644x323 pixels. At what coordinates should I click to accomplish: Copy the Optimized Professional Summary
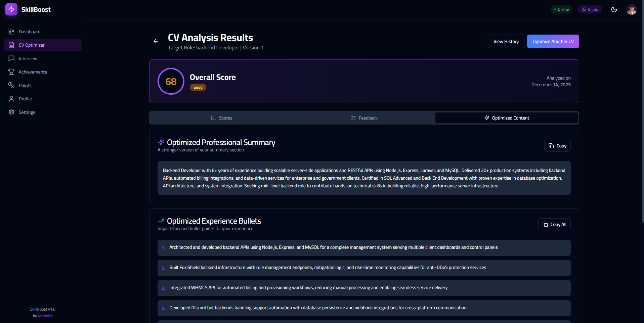557,145
